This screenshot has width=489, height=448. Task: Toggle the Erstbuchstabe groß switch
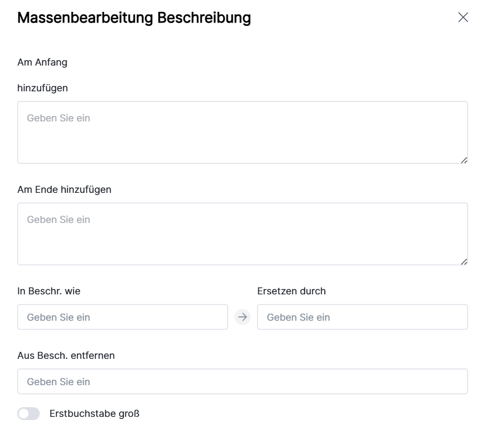28,414
